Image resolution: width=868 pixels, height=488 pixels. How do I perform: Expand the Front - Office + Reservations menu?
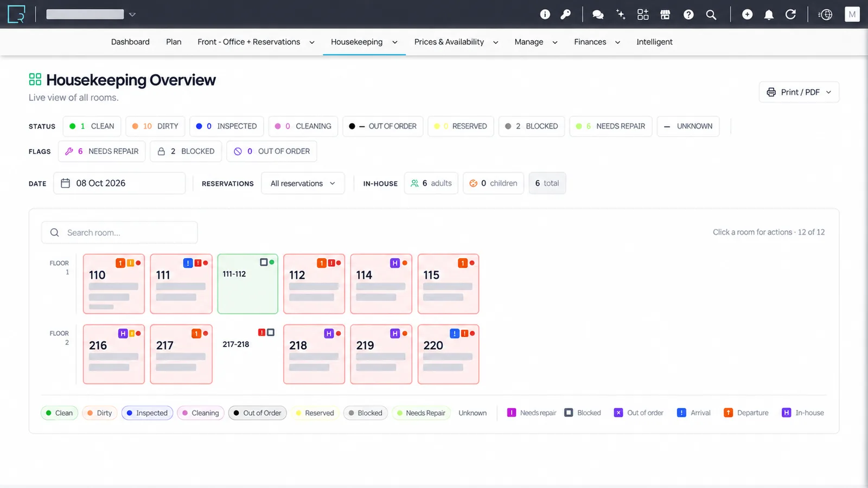[256, 42]
